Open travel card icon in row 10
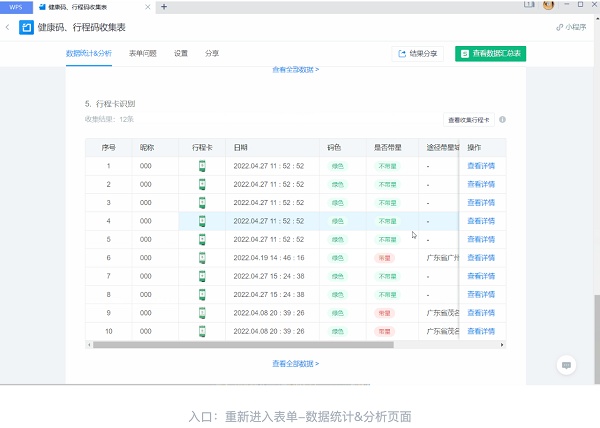 click(202, 331)
